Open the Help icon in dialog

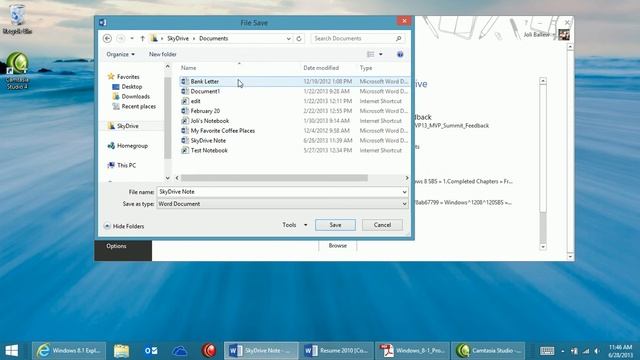point(400,54)
